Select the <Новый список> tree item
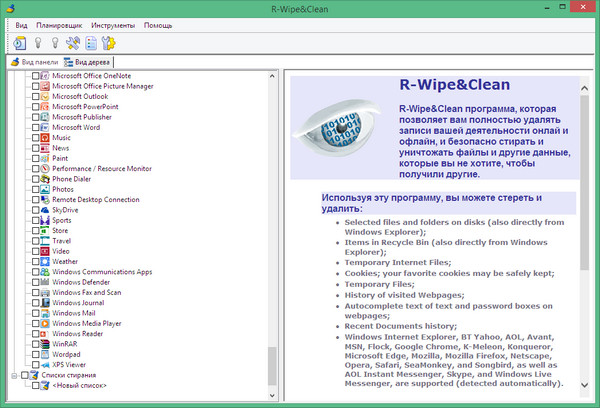 81,384
